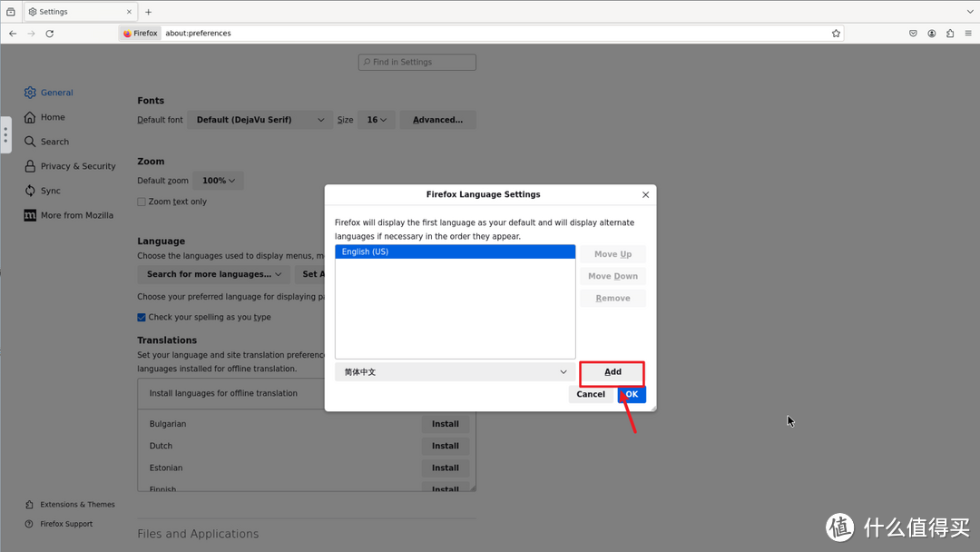980x552 pixels.
Task: Open the list all tabs chevron
Action: click(x=970, y=11)
